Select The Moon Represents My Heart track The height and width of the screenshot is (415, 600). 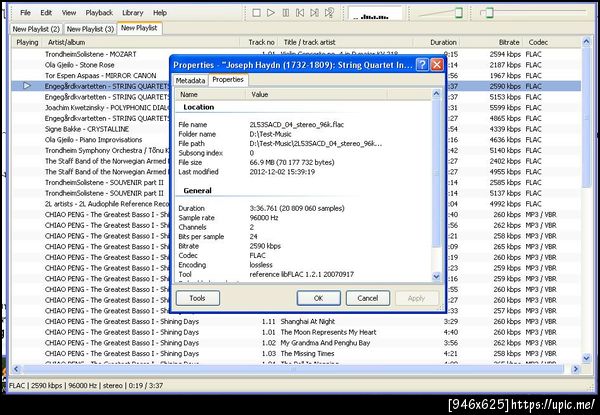click(295, 332)
